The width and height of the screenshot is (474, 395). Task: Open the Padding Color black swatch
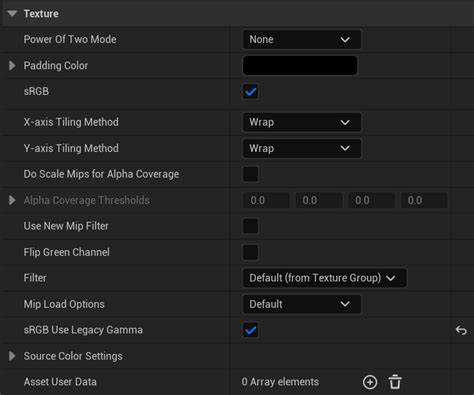pos(300,65)
